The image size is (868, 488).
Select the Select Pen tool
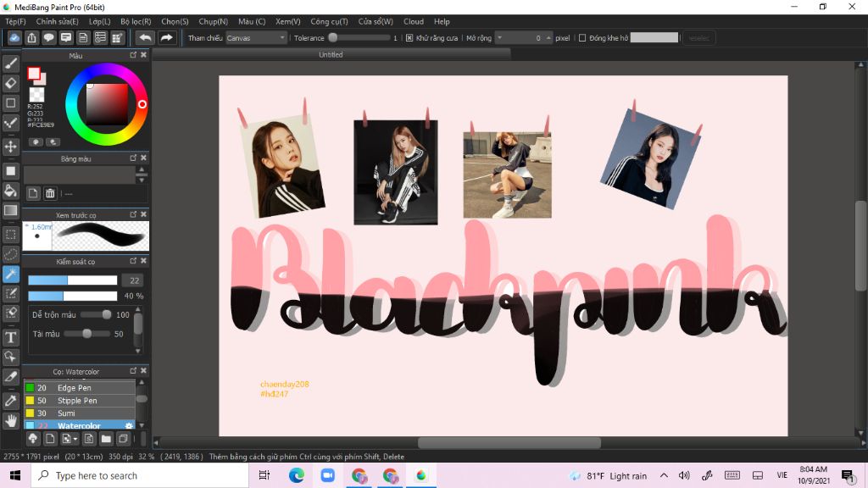[x=10, y=293]
